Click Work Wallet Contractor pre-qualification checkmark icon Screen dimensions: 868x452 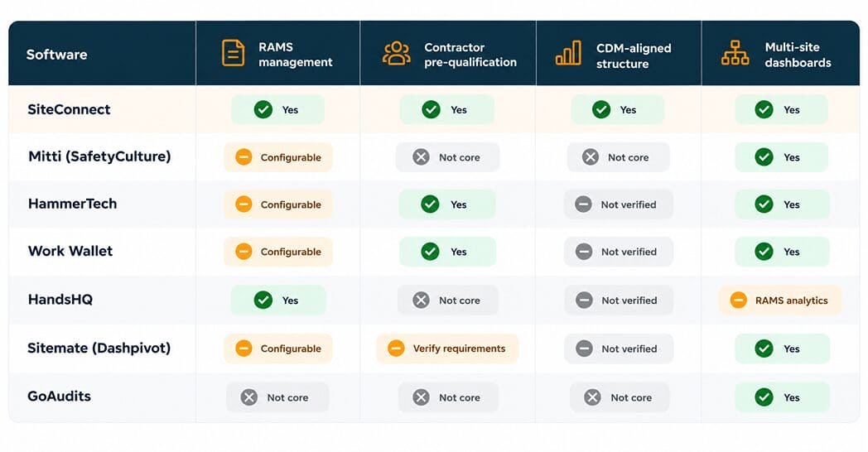click(430, 251)
